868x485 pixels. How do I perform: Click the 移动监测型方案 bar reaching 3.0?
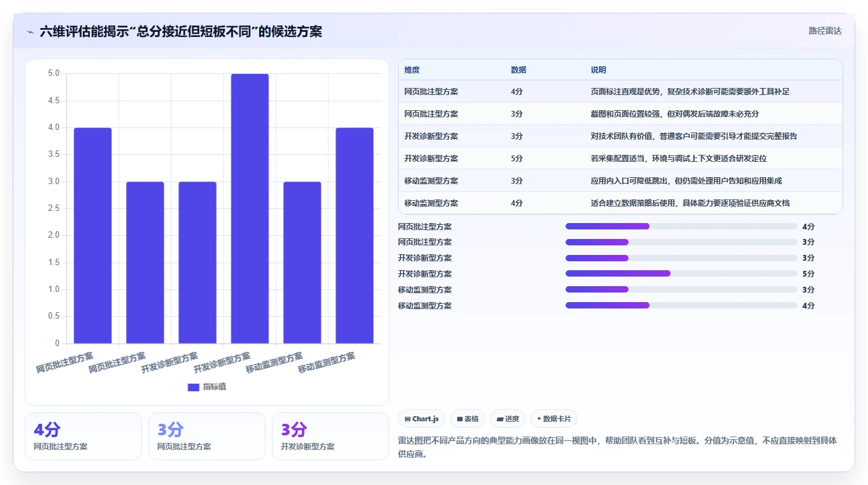[x=302, y=263]
